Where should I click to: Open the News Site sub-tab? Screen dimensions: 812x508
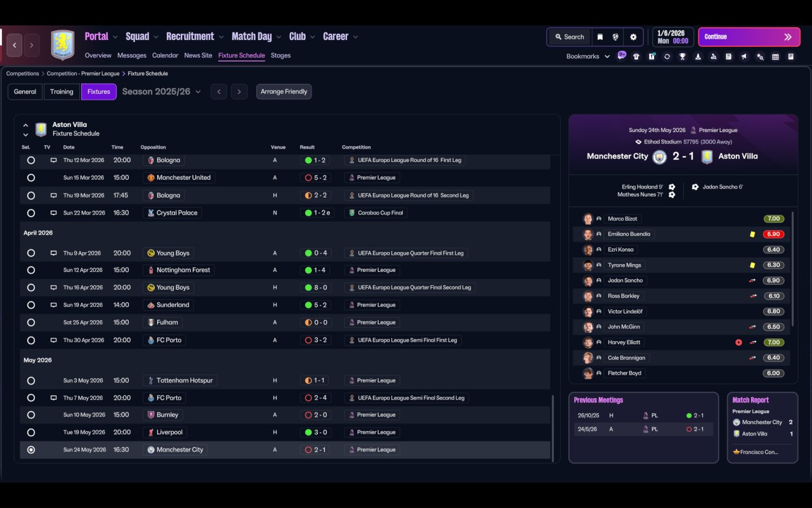199,55
